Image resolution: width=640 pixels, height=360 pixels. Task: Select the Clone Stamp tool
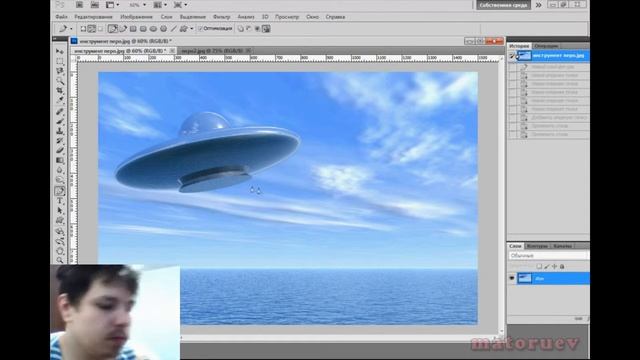pos(60,131)
